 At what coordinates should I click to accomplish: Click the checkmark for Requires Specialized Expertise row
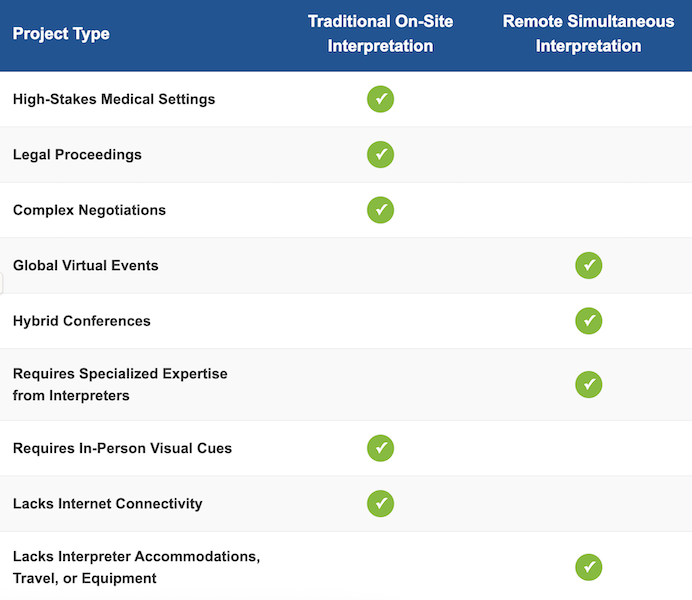point(589,384)
